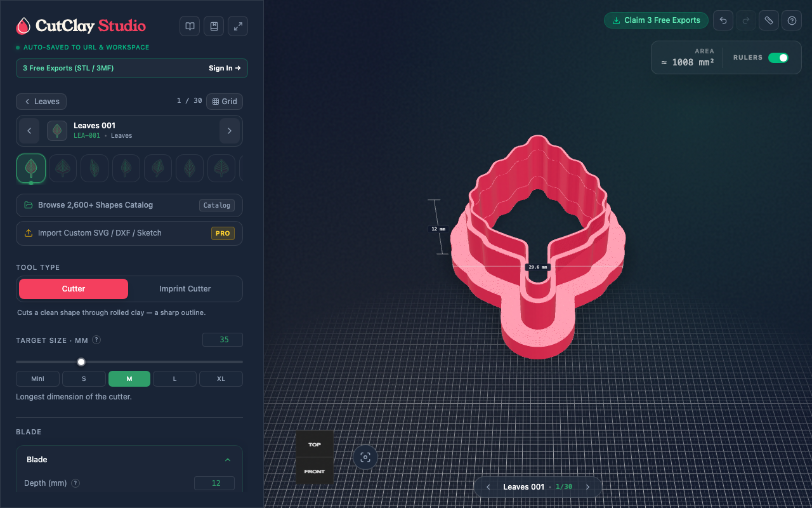Click Sign In link
Image resolution: width=812 pixels, height=508 pixels.
click(x=225, y=68)
